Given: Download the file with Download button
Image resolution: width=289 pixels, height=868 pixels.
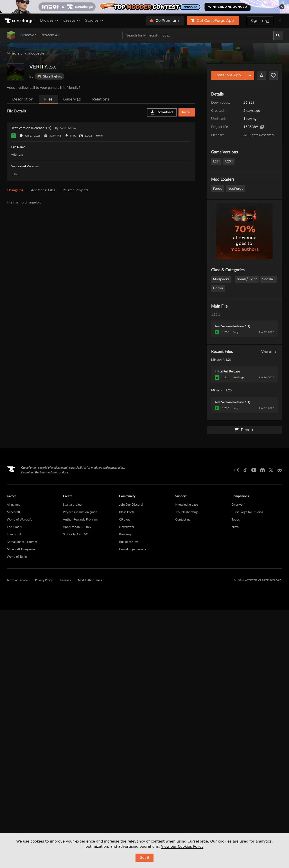Looking at the screenshot, I should tap(162, 112).
